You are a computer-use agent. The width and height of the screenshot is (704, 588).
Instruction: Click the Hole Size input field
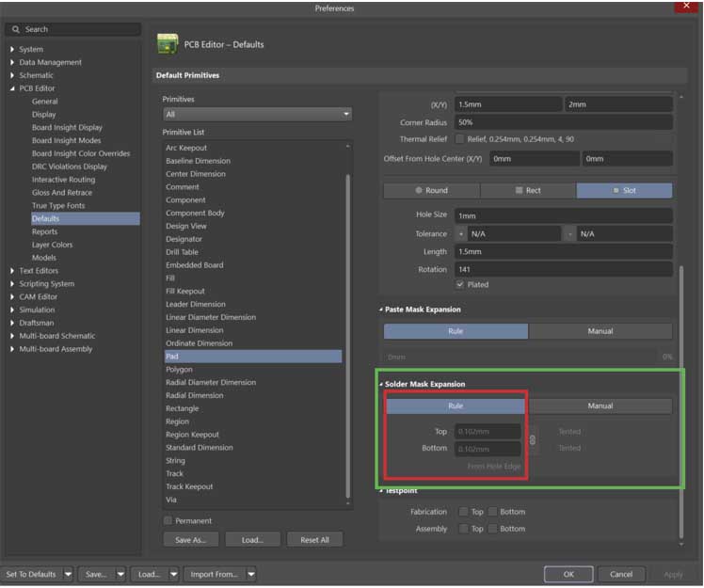(563, 215)
